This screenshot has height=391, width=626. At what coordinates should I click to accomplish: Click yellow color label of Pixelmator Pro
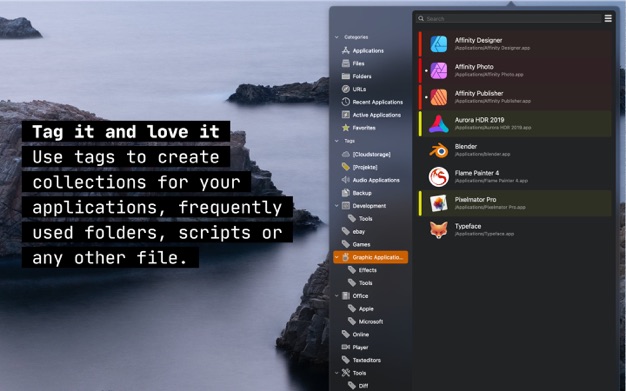tap(420, 203)
